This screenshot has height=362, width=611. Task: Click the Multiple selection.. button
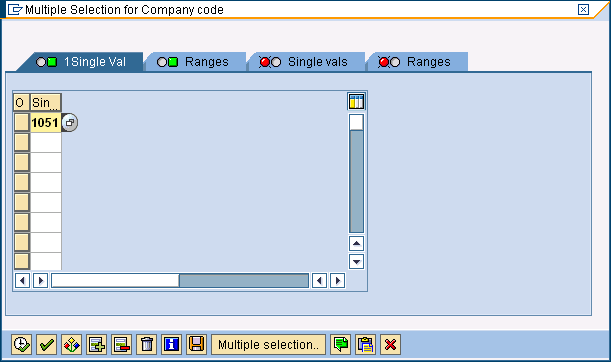pos(268,344)
